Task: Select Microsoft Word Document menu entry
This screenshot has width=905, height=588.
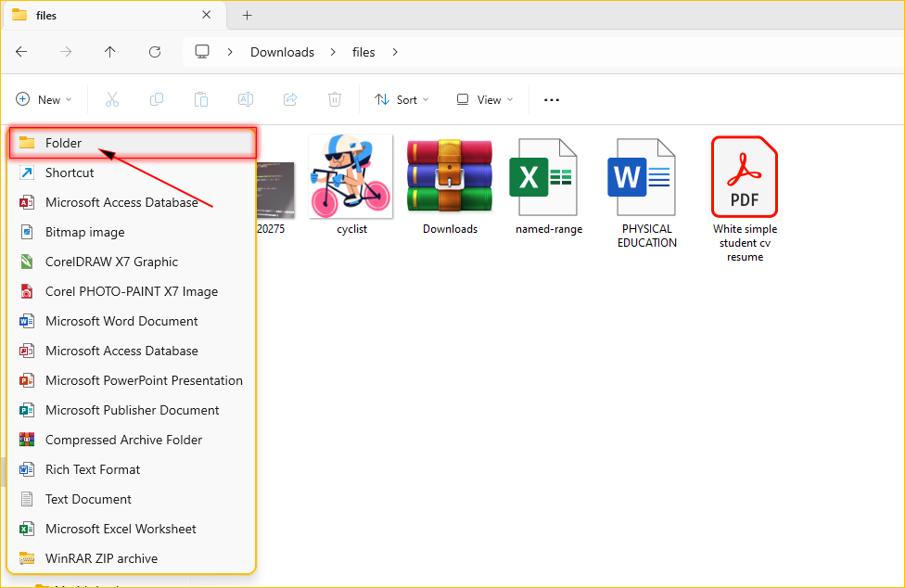Action: [x=121, y=321]
